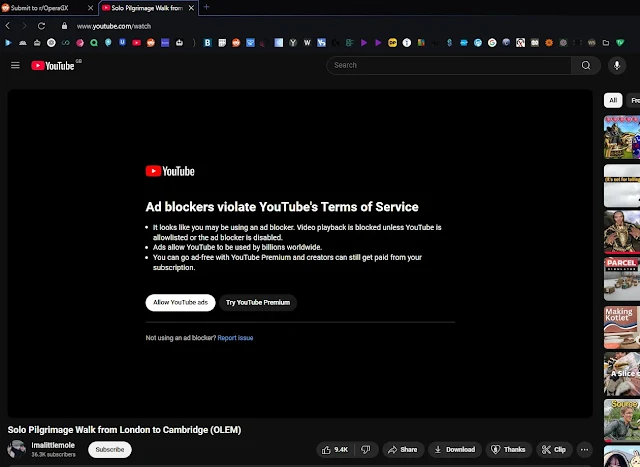Go forward with the browser forward arrow
The height and width of the screenshot is (467, 640).
click(24, 26)
